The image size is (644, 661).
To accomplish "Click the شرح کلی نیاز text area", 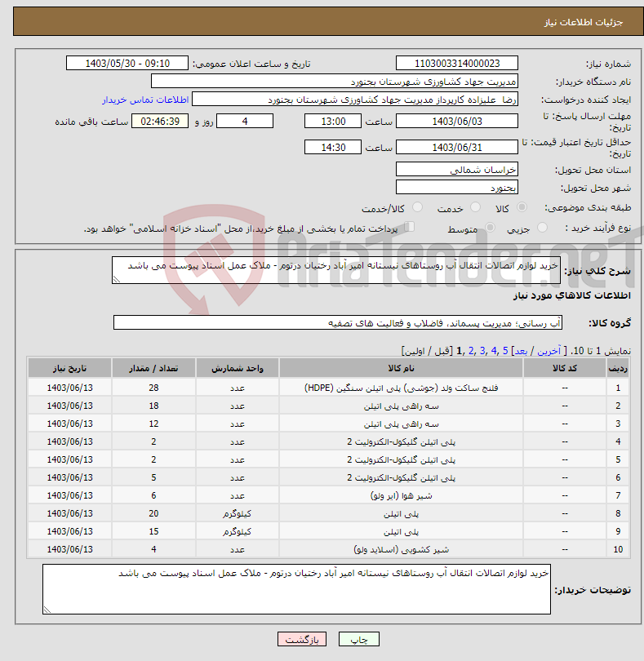I will (336, 270).
